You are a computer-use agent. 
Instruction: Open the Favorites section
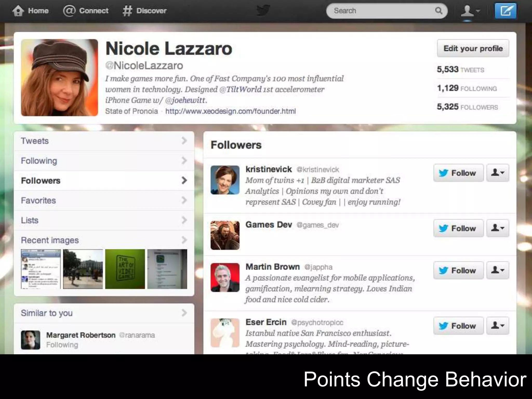click(104, 201)
